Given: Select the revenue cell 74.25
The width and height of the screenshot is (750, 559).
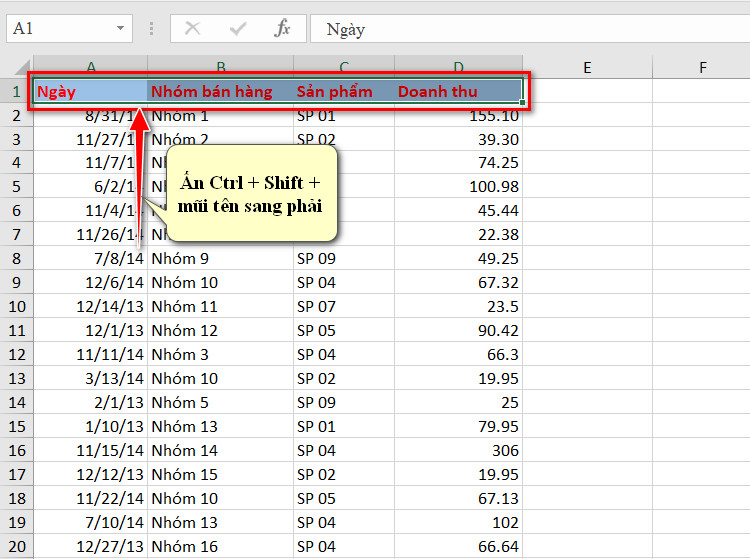Looking at the screenshot, I should (x=458, y=162).
